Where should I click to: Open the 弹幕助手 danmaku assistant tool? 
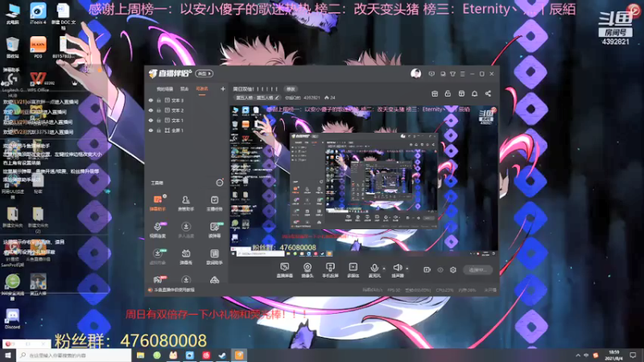[x=158, y=203]
